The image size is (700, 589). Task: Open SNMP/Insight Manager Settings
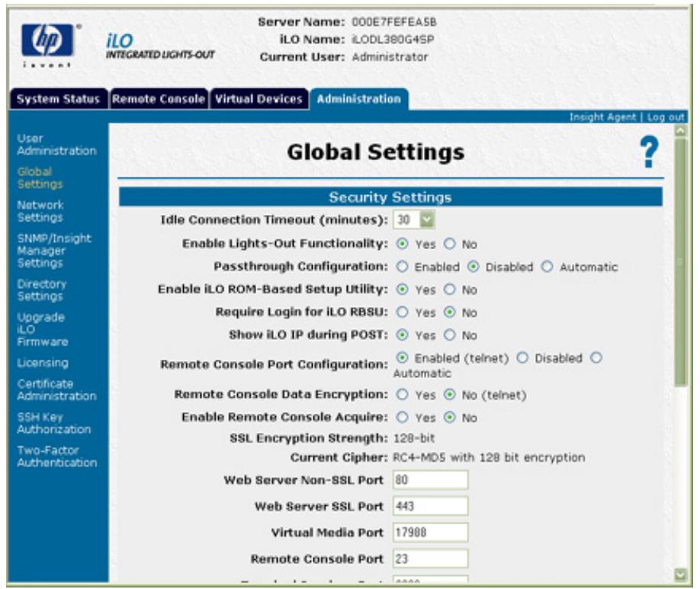pyautogui.click(x=54, y=251)
